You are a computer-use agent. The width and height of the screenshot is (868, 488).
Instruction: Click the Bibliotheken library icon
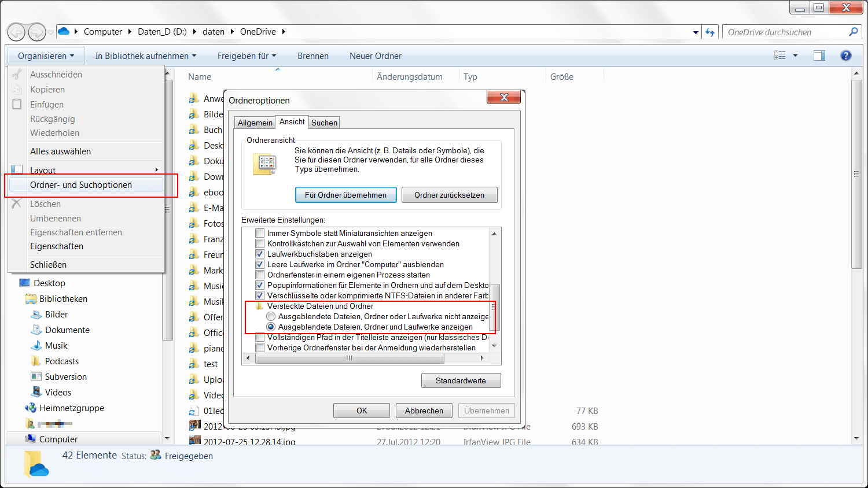point(31,298)
